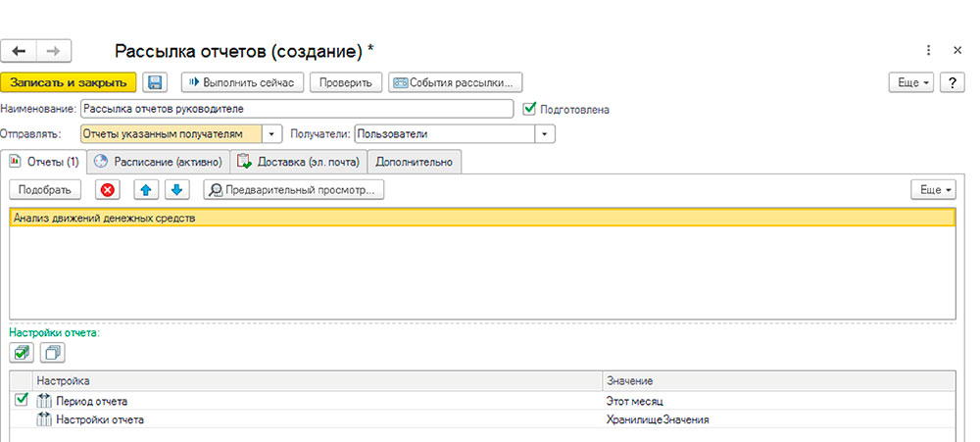Click the Выполнить сейчас button

(243, 82)
